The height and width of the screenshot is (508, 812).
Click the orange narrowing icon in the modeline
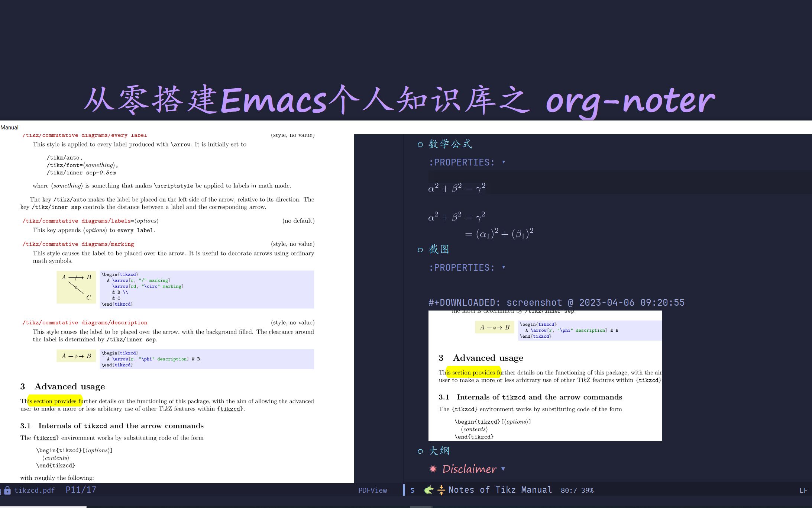[441, 490]
